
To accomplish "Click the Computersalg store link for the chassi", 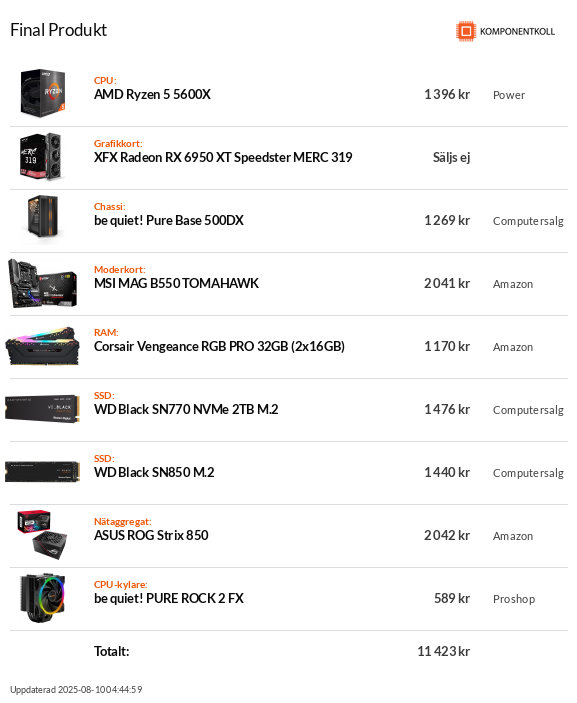I will 528,221.
